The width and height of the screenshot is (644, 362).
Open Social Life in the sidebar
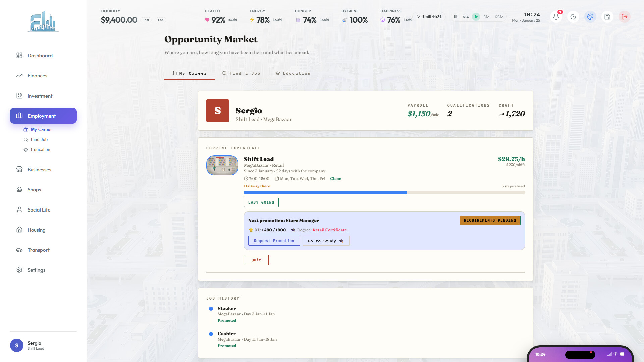[x=43, y=210]
